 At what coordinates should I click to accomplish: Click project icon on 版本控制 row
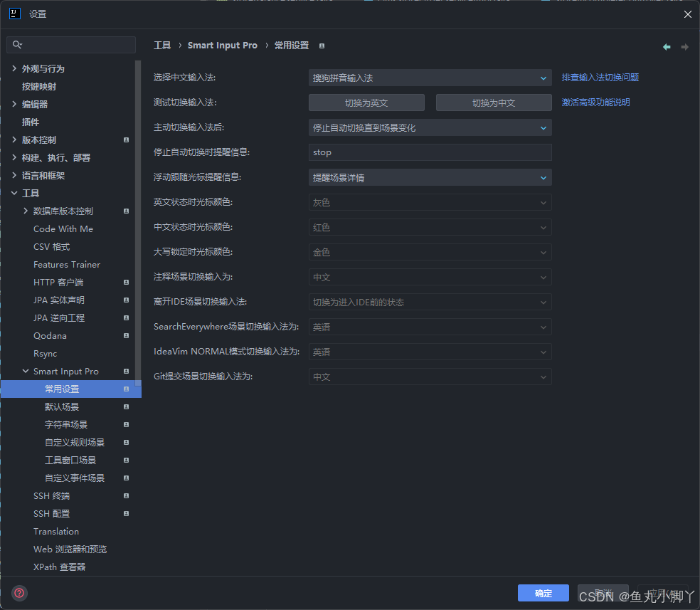coord(127,140)
